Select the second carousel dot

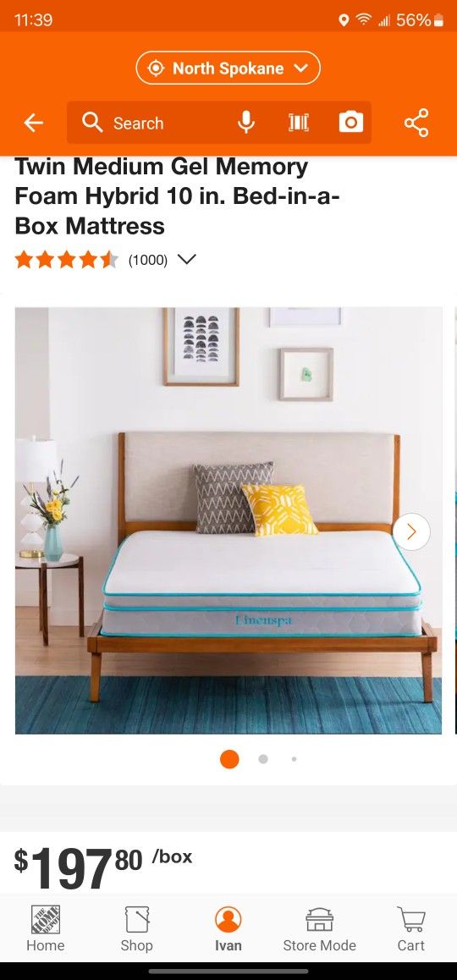263,759
